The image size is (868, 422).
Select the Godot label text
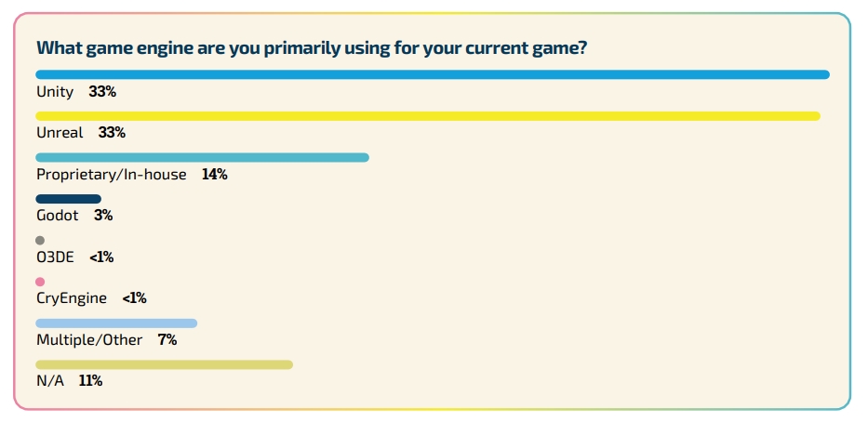point(58,216)
